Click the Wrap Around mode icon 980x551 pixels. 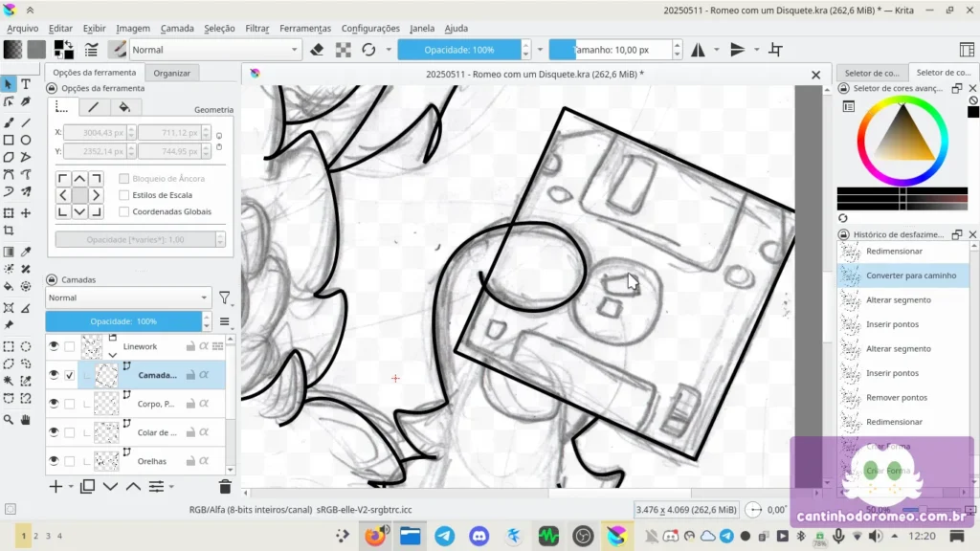click(775, 50)
